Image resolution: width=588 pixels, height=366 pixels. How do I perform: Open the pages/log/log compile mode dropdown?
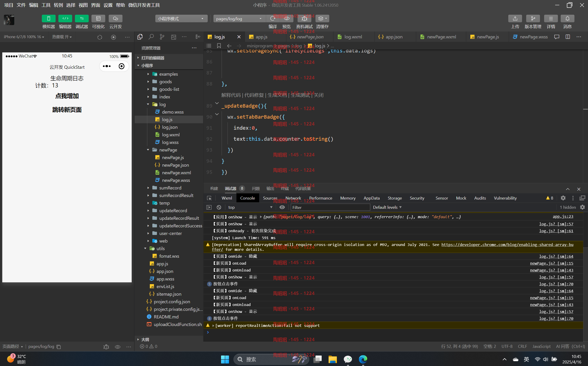[239, 19]
